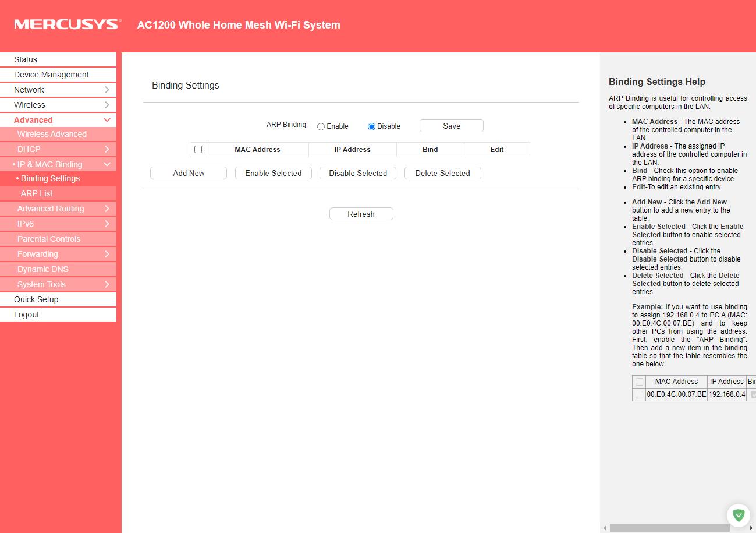The height and width of the screenshot is (533, 756).
Task: Click the Mercusys logo
Action: coord(68,24)
